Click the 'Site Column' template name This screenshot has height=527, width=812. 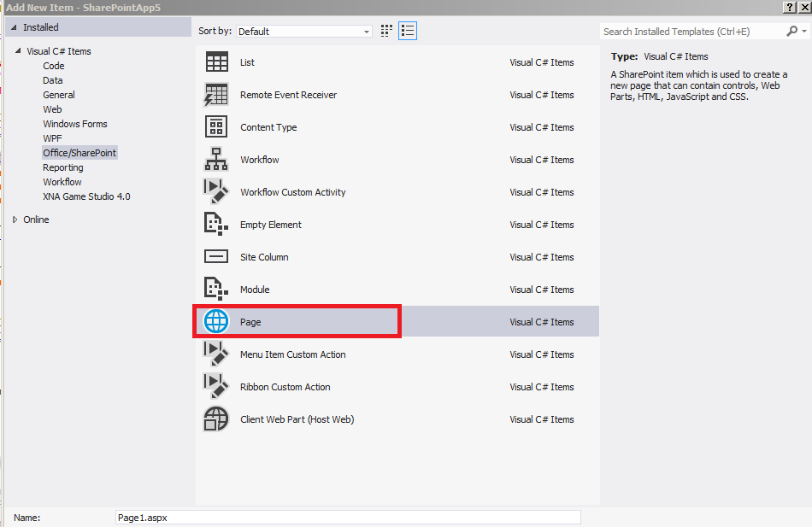tap(264, 257)
